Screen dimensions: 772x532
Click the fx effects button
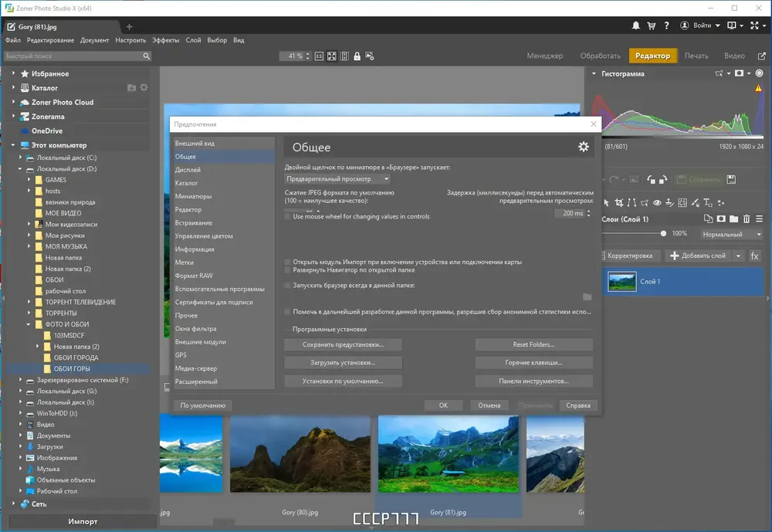(x=754, y=256)
